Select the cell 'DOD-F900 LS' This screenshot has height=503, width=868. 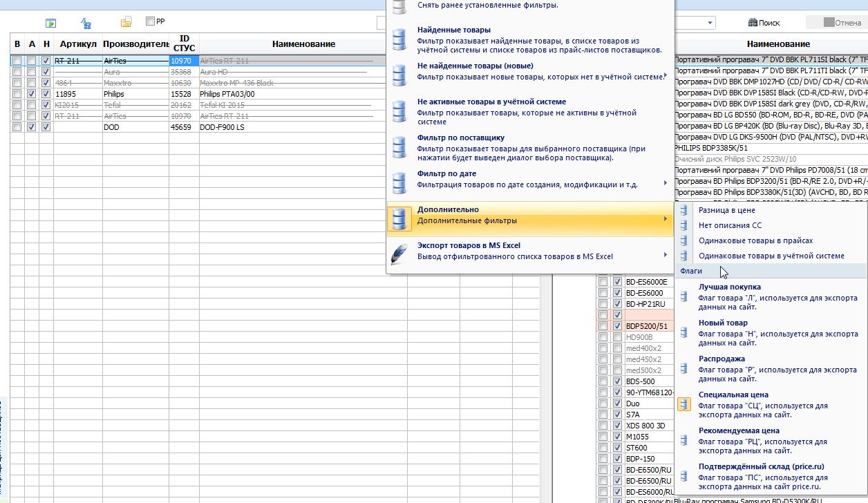coord(303,127)
